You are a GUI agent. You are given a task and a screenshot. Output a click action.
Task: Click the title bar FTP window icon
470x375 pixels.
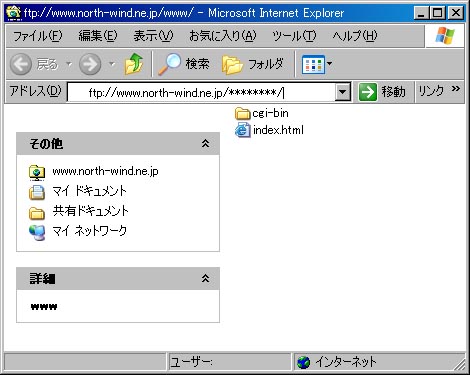13,13
